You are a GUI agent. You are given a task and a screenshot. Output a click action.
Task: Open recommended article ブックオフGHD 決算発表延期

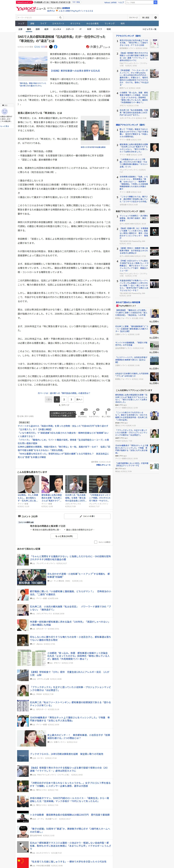point(66,754)
